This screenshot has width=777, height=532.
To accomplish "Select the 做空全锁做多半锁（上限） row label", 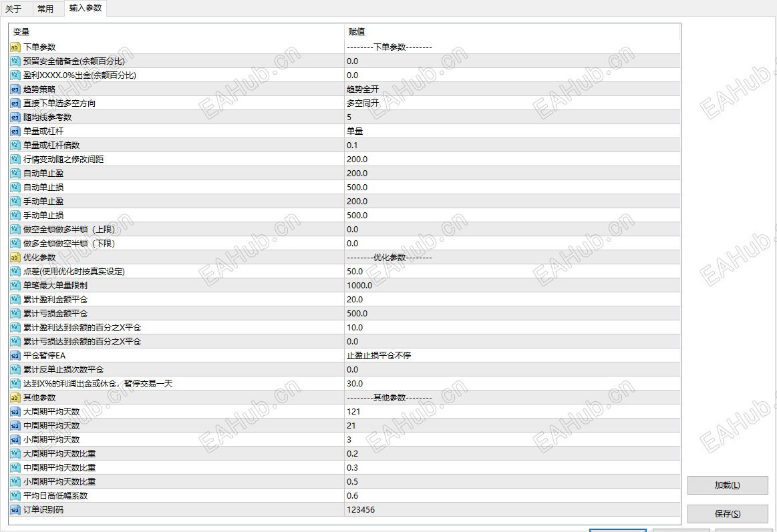I will (x=69, y=229).
